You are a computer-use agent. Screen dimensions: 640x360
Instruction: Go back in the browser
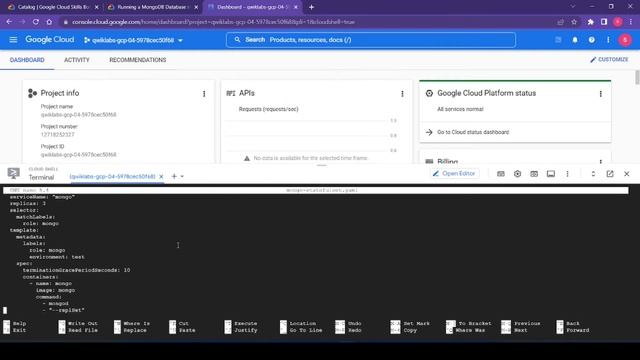(9, 22)
